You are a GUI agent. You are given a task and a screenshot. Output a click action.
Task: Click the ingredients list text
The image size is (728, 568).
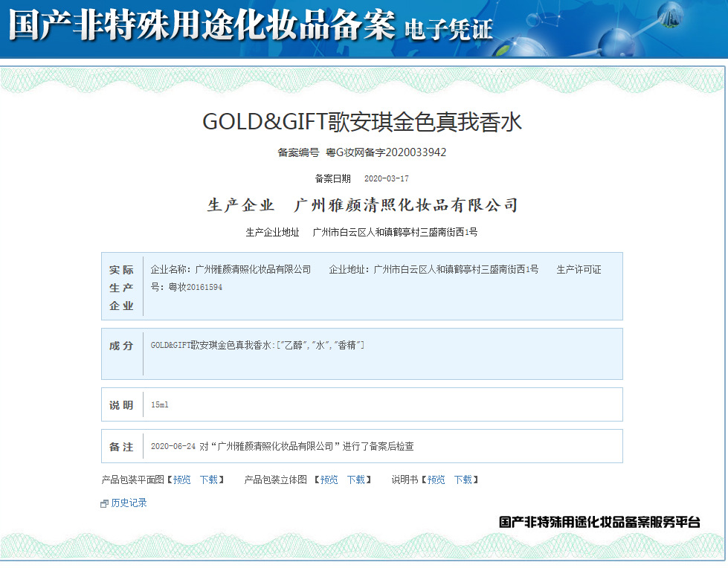pyautogui.click(x=257, y=345)
